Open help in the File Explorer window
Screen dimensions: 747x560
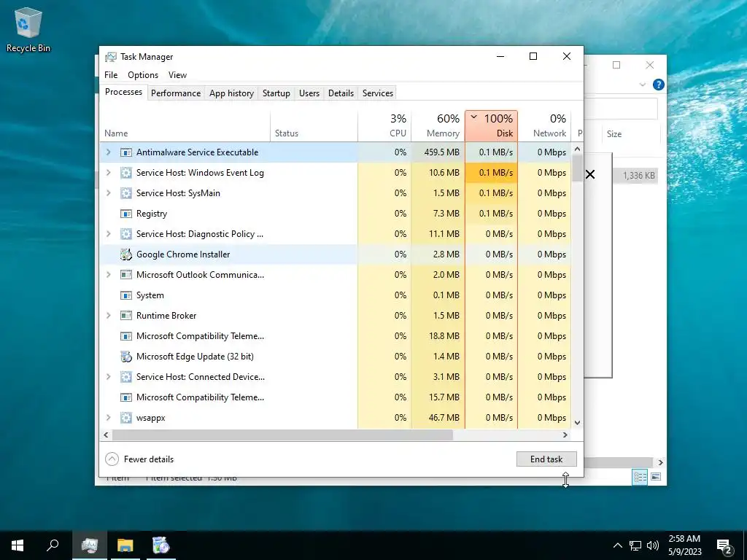click(x=659, y=85)
